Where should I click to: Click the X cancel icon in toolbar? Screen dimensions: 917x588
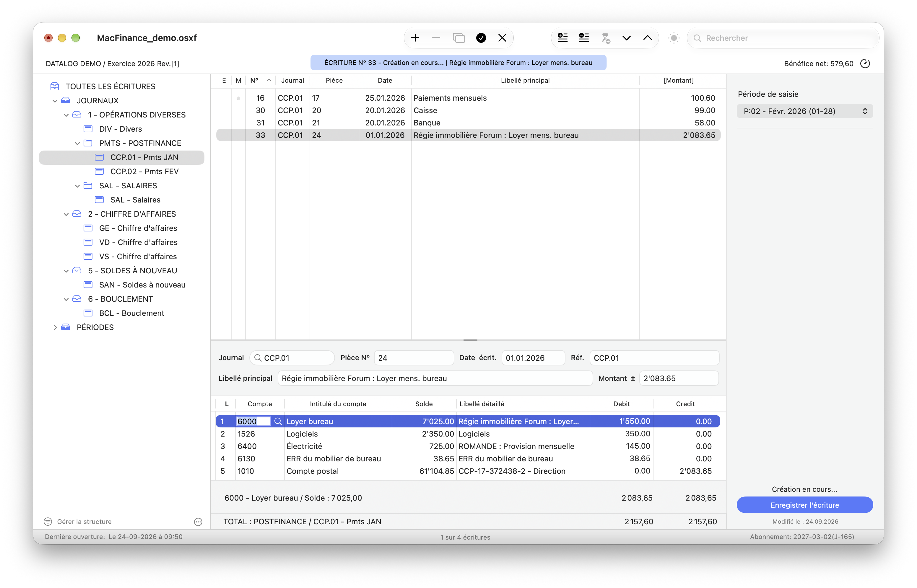pyautogui.click(x=502, y=38)
